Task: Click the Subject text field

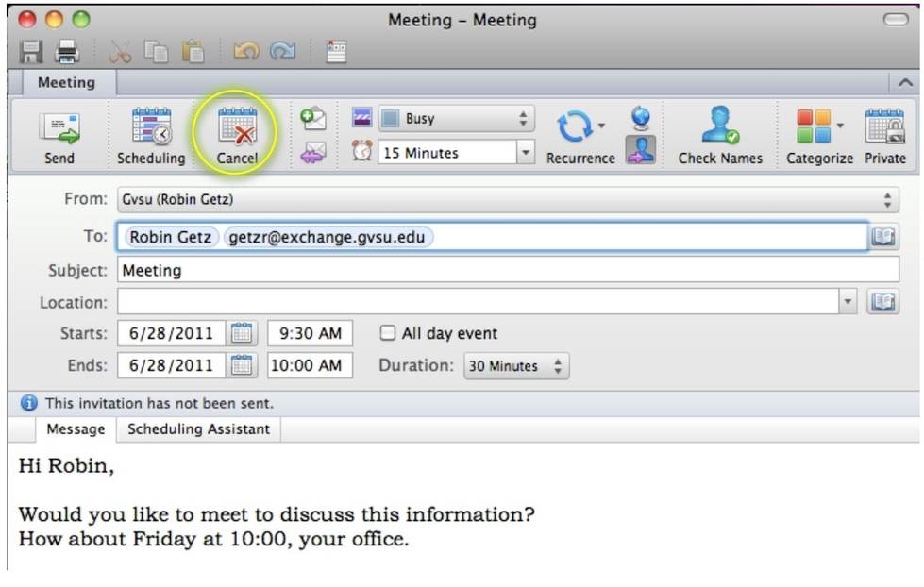Action: (x=508, y=270)
